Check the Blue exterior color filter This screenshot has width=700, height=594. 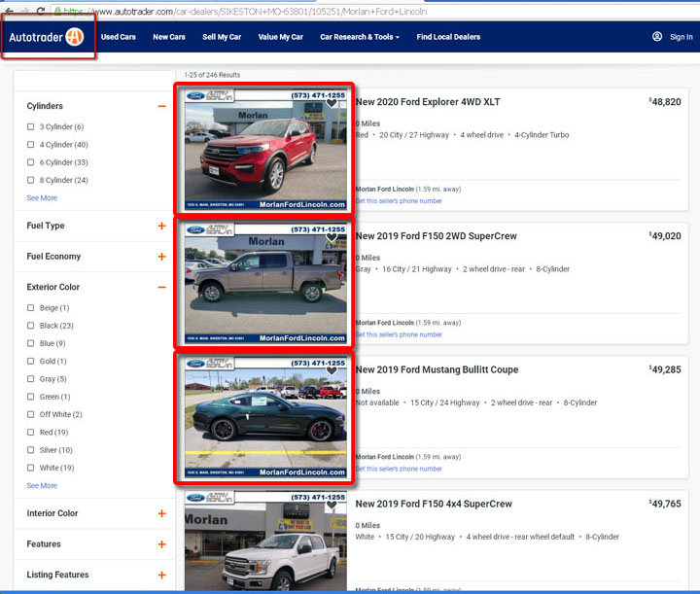click(x=30, y=343)
